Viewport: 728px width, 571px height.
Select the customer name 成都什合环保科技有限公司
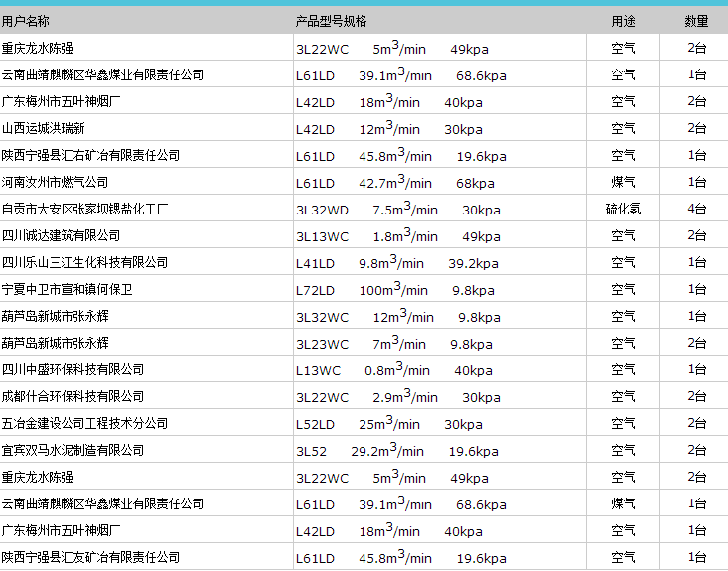tap(73, 396)
